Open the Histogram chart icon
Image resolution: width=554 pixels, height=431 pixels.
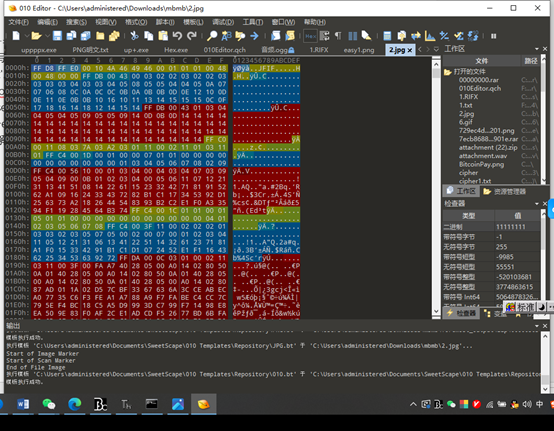430,36
